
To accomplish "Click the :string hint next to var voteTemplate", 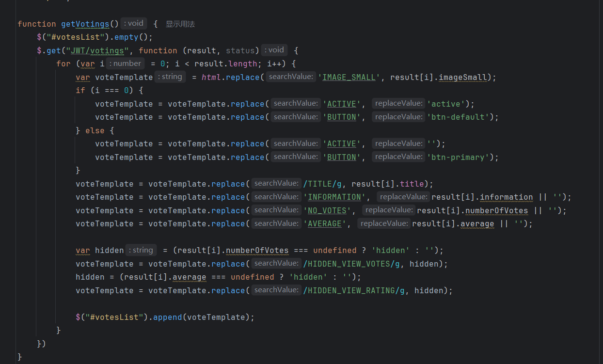I will [170, 77].
